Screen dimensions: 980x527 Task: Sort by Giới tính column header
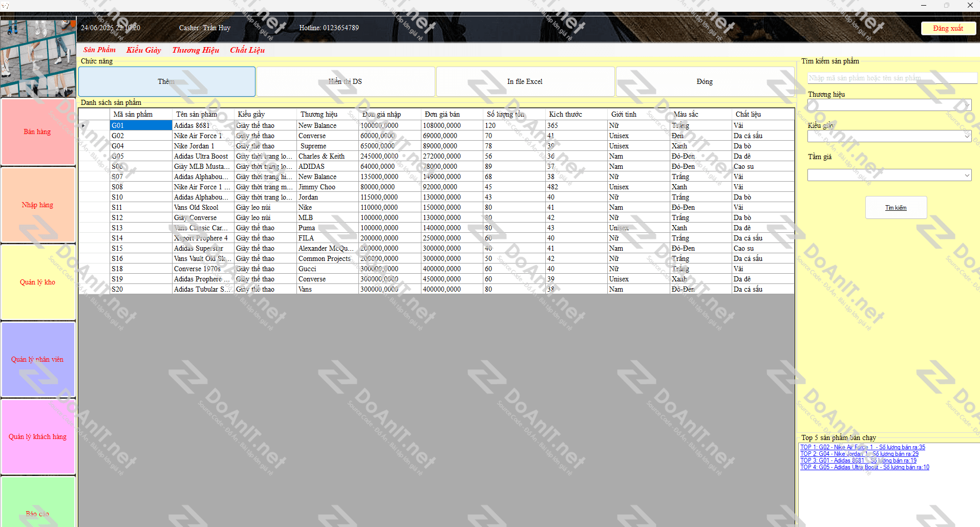[x=639, y=114]
